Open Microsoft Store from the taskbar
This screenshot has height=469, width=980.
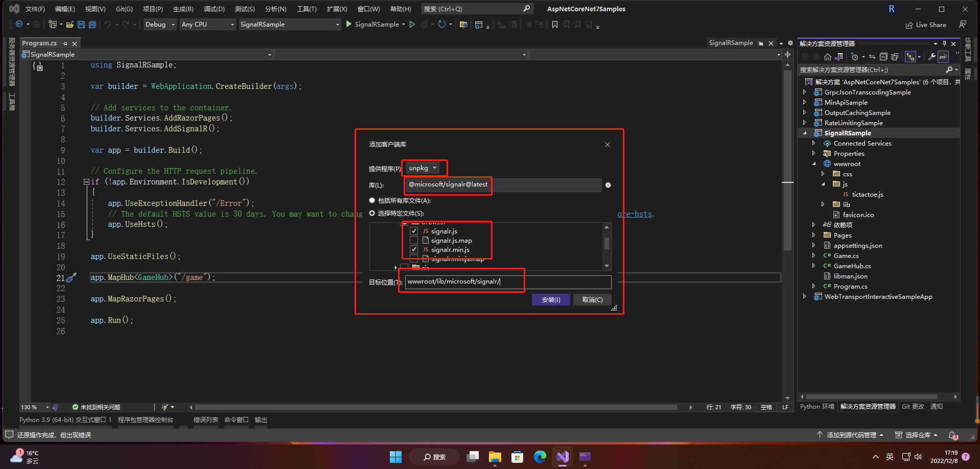(518, 457)
